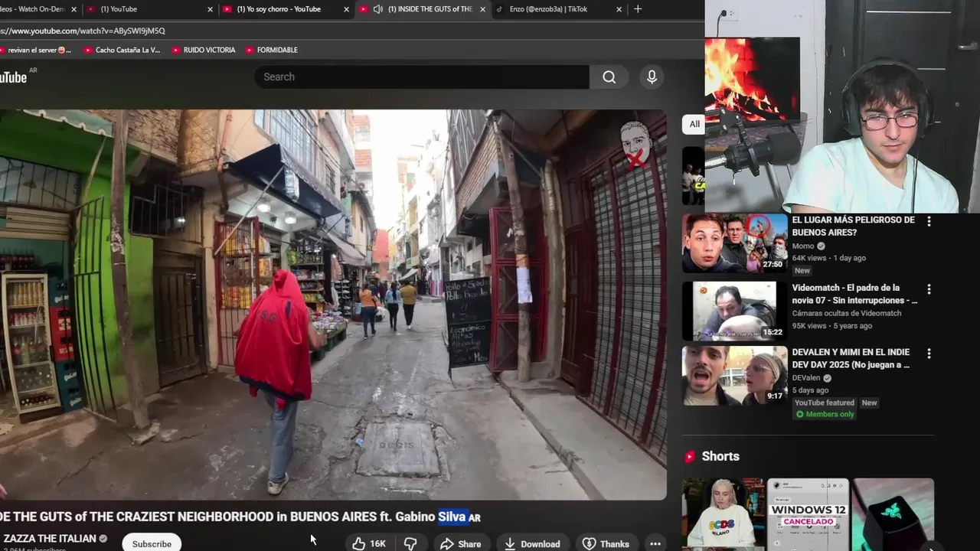Screen dimensions: 980x551
Task: Open the short with blonde woman thumbnail
Action: [x=723, y=514]
